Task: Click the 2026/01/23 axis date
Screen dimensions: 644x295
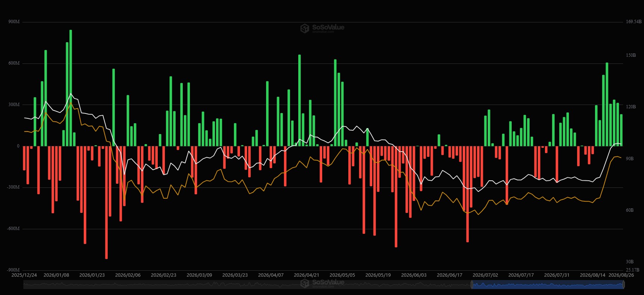Action: point(92,275)
